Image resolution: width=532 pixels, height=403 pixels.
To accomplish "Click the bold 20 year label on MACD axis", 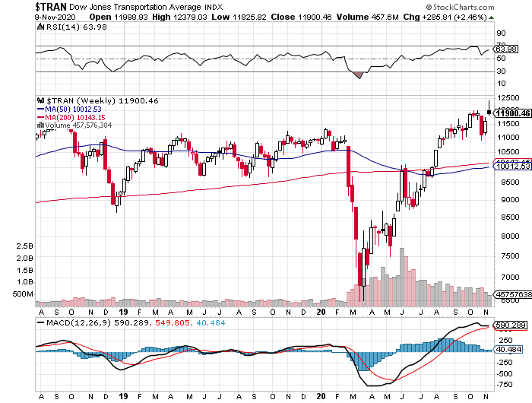I will point(321,397).
